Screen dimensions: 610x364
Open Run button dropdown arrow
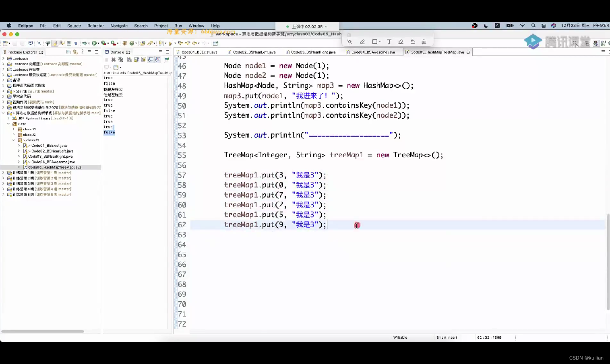pos(98,43)
